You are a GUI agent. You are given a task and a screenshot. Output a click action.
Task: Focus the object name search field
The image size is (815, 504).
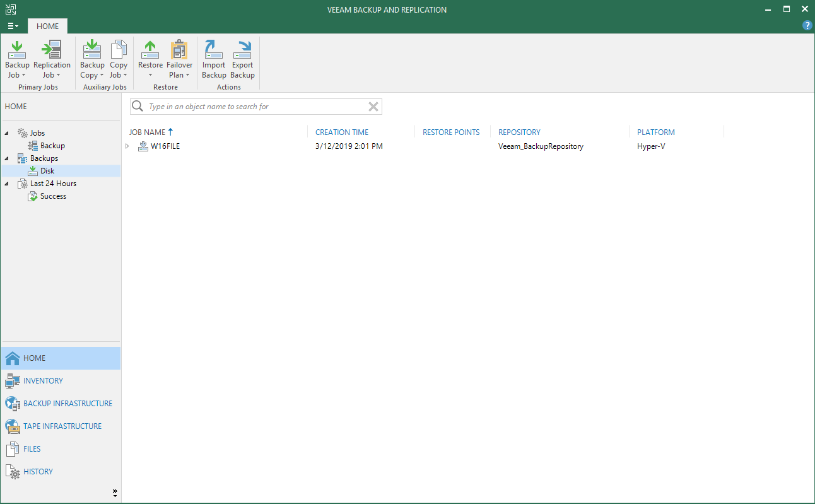(256, 107)
